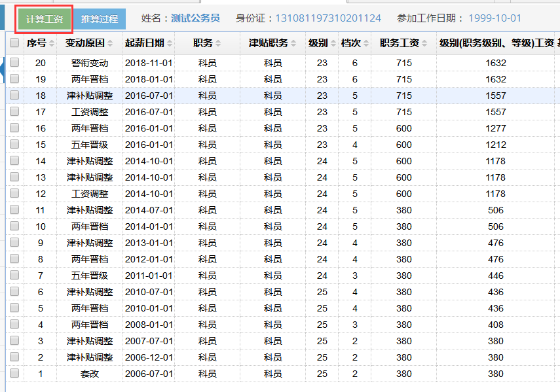Sort by 级别 column arrows
The image size is (560, 392).
click(333, 43)
